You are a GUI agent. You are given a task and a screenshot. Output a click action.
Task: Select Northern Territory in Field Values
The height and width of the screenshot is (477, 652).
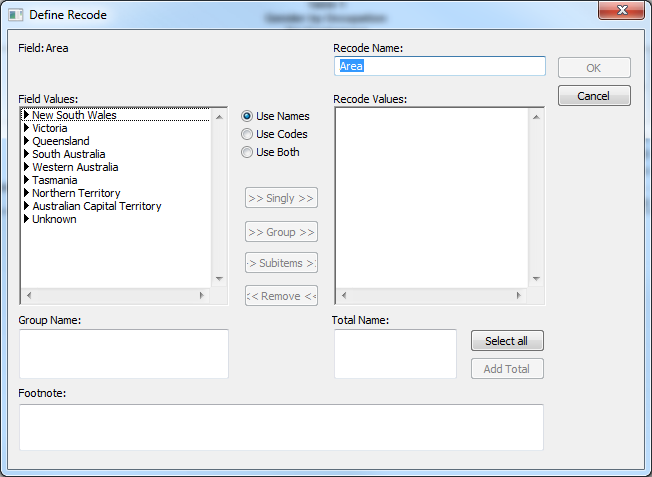click(x=76, y=193)
